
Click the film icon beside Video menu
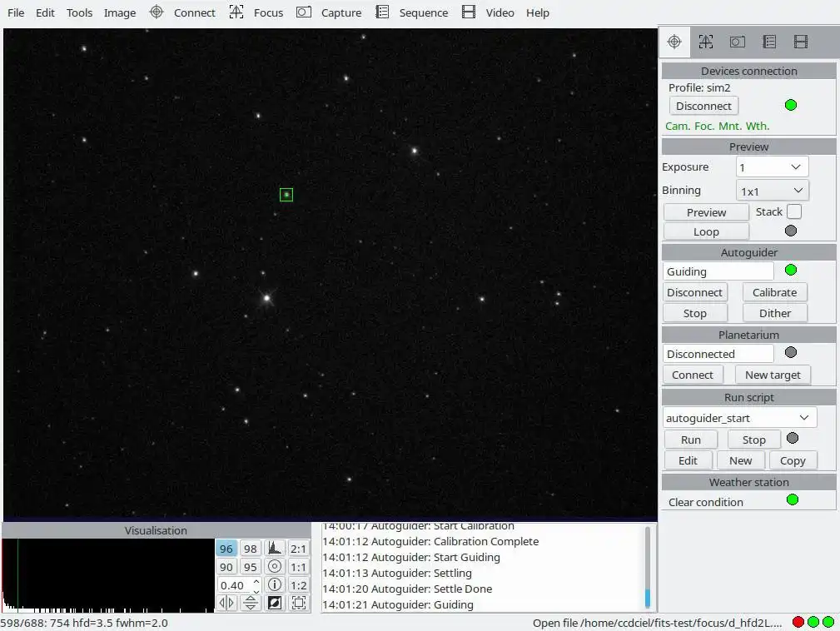click(469, 12)
